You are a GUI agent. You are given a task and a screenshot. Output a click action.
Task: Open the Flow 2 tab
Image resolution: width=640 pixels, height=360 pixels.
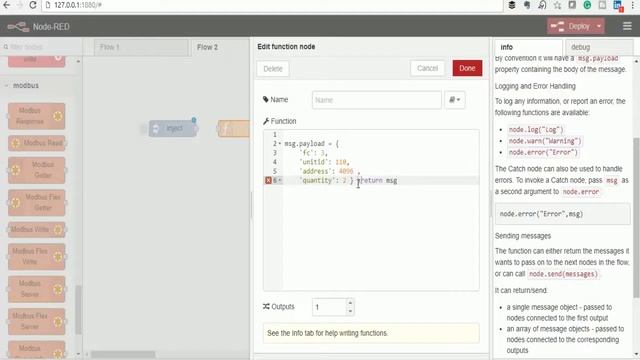tap(220, 47)
